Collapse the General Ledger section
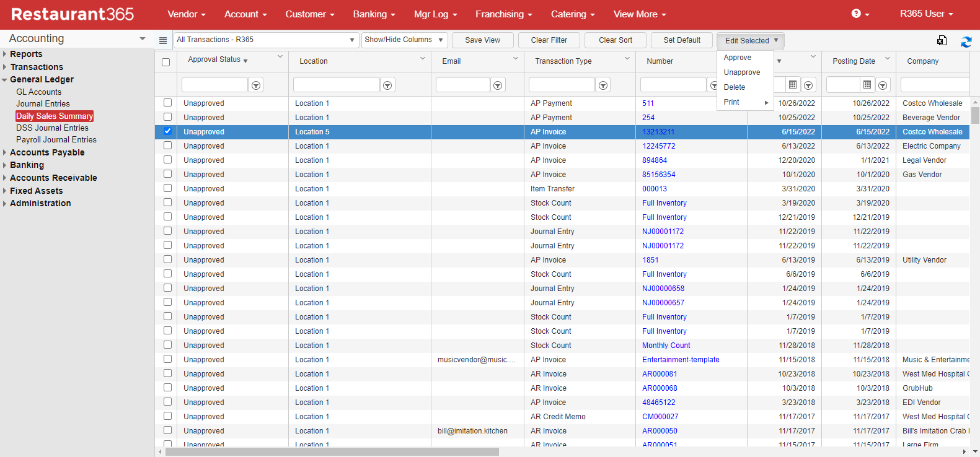Image resolution: width=980 pixels, height=457 pixels. (5, 79)
